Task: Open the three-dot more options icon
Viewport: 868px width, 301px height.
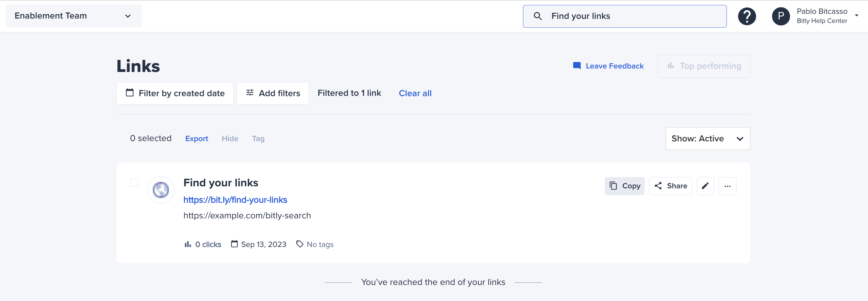Action: click(x=727, y=186)
